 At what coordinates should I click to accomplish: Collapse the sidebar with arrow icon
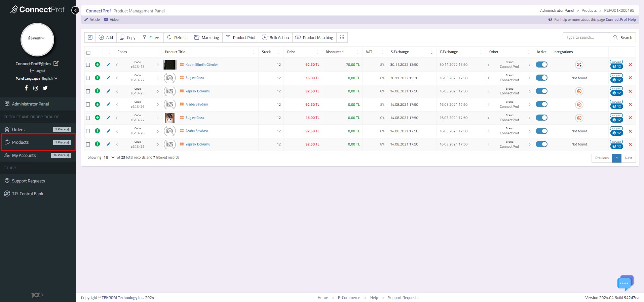tap(75, 10)
